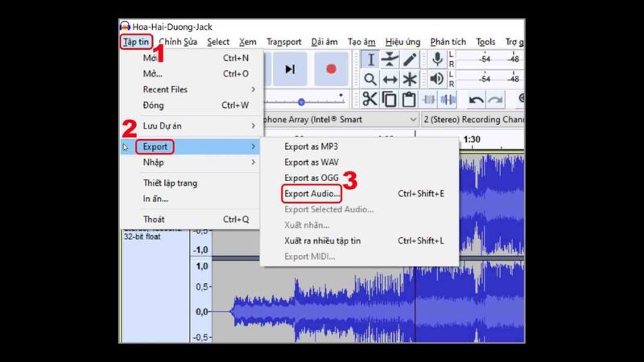Select Export as WAV
Image resolution: width=644 pixels, height=362 pixels.
360,162
